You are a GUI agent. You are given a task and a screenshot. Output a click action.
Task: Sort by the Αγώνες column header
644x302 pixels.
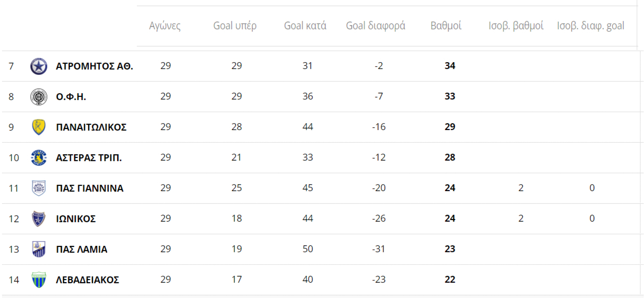165,26
